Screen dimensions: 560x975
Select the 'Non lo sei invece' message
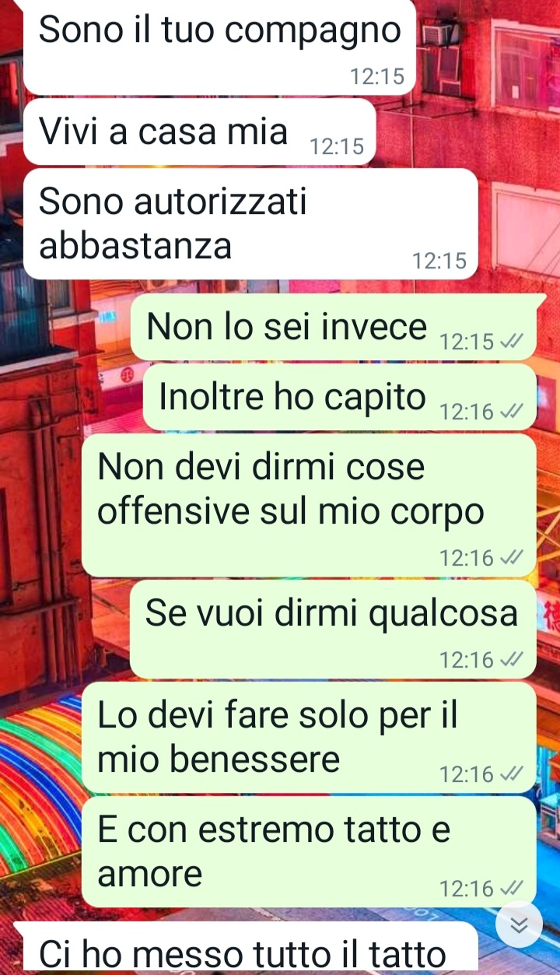point(334,328)
